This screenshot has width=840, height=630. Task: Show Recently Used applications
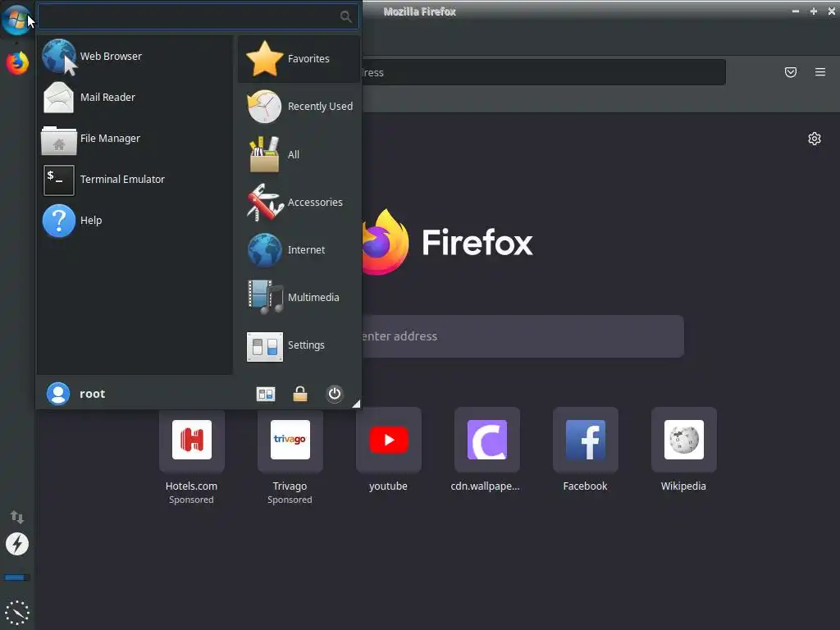(299, 107)
